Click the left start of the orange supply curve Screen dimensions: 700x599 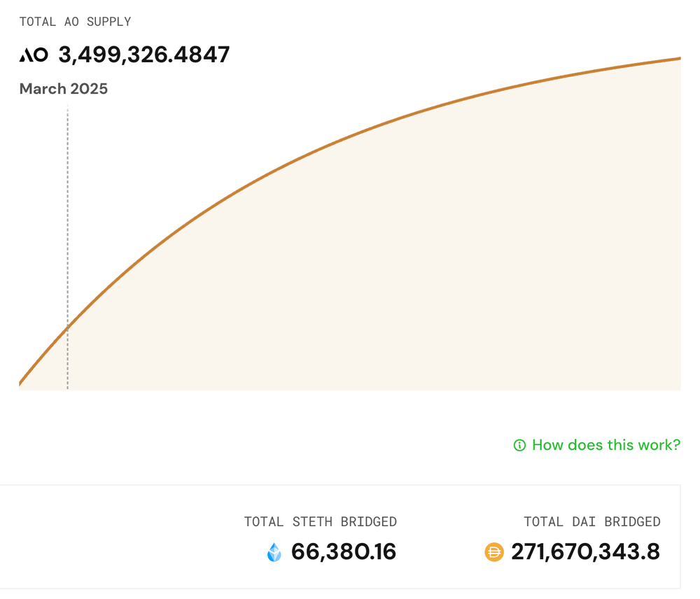pos(22,382)
